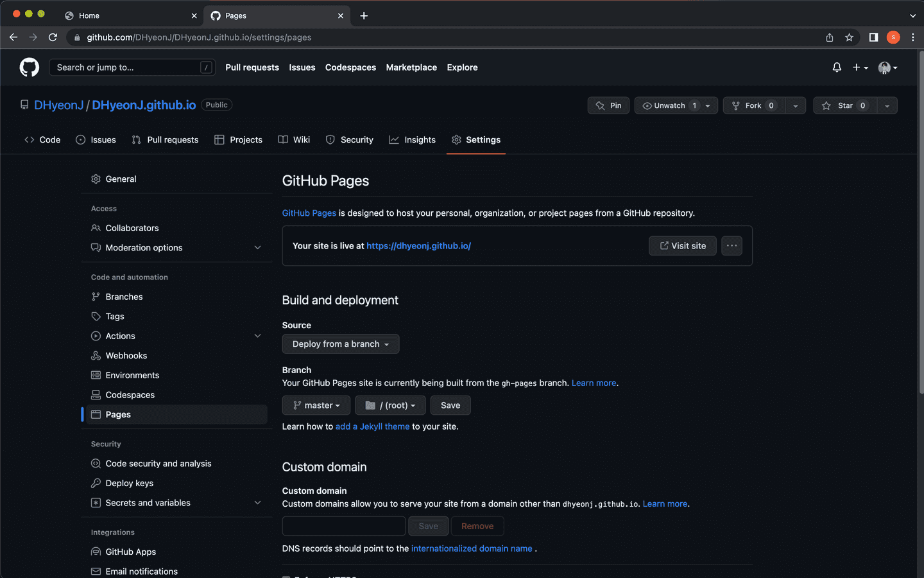Open the create new plus menu
The height and width of the screenshot is (578, 924).
point(860,67)
